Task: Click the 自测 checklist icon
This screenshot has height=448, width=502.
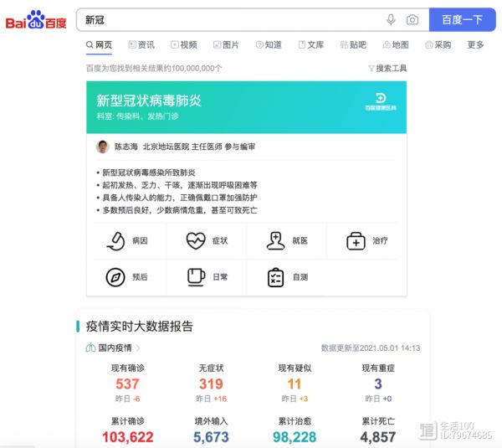Action: click(275, 277)
